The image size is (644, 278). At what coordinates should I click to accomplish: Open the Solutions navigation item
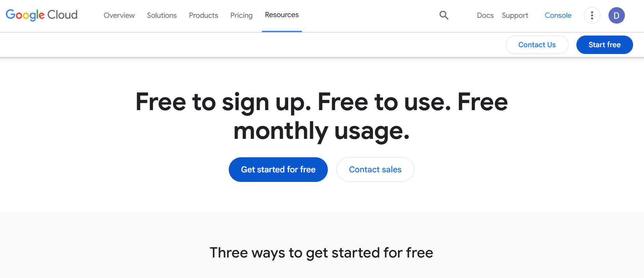click(x=162, y=15)
